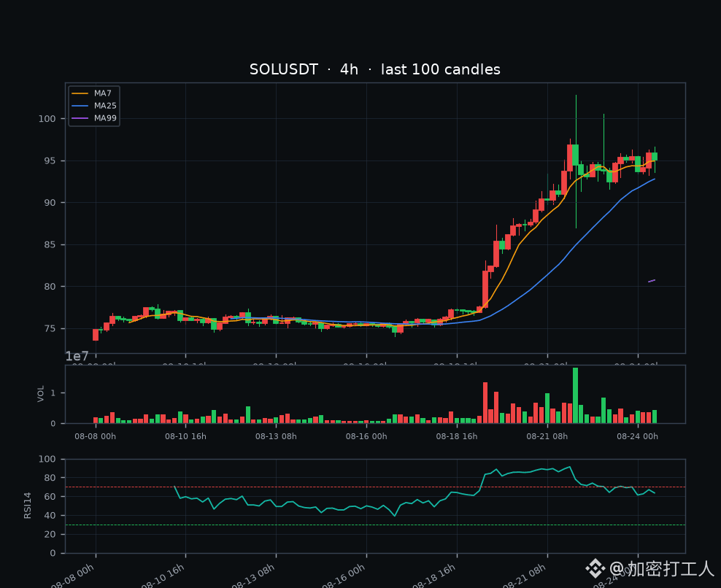Click the 08-24 00h label under volume panel
721x588 pixels.
pyautogui.click(x=637, y=436)
